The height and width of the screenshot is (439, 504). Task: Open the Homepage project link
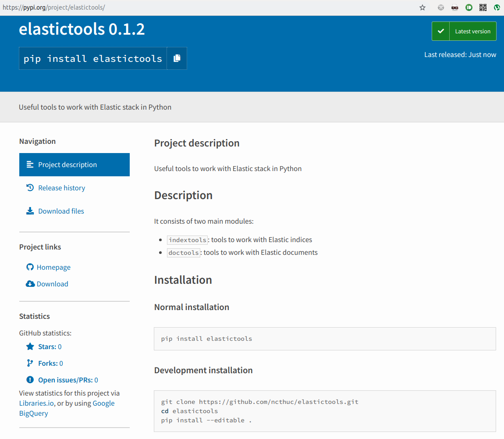click(x=53, y=267)
